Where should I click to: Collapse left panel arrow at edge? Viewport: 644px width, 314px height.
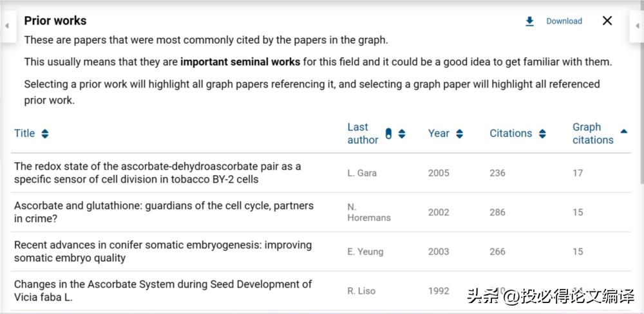click(6, 26)
